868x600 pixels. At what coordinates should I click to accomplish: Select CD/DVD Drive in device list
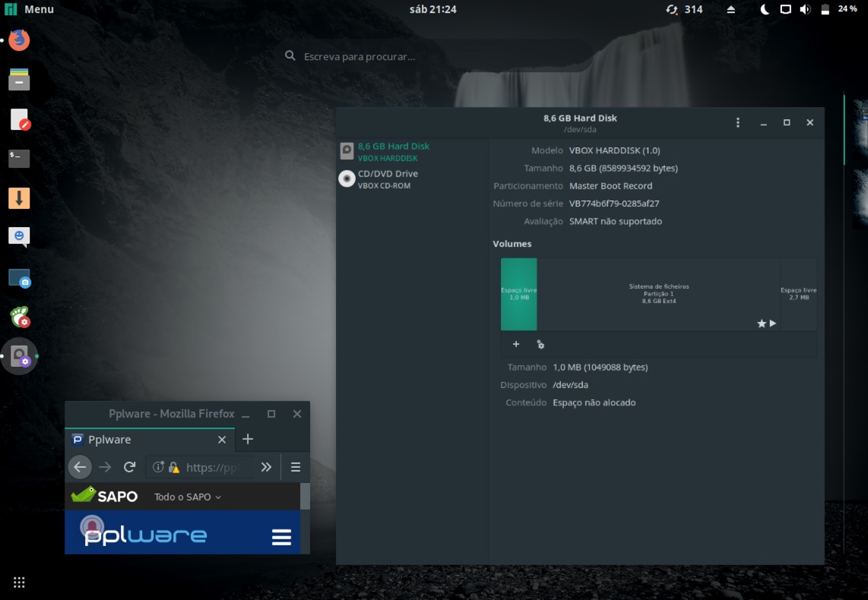[x=412, y=178]
